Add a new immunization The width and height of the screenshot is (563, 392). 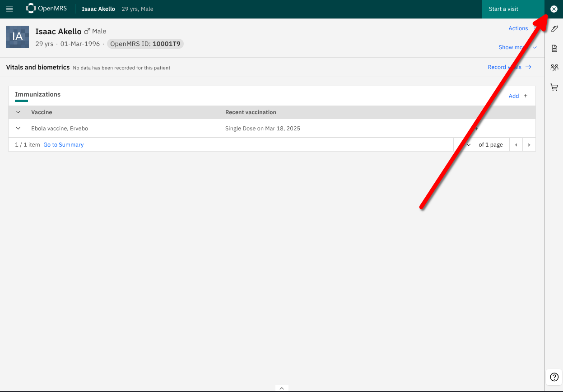pyautogui.click(x=518, y=96)
